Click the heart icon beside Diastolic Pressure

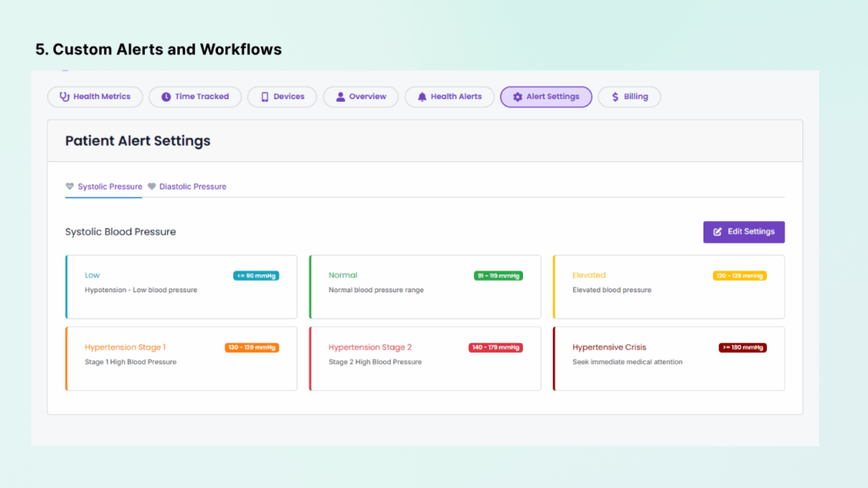(152, 186)
